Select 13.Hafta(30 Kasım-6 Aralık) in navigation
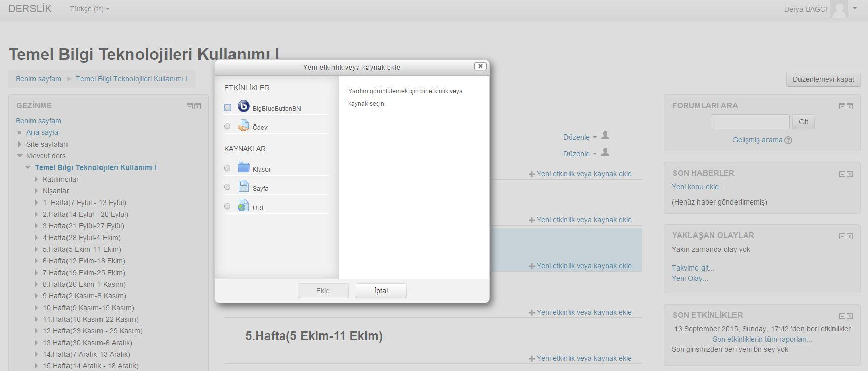The width and height of the screenshot is (868, 371). click(87, 343)
